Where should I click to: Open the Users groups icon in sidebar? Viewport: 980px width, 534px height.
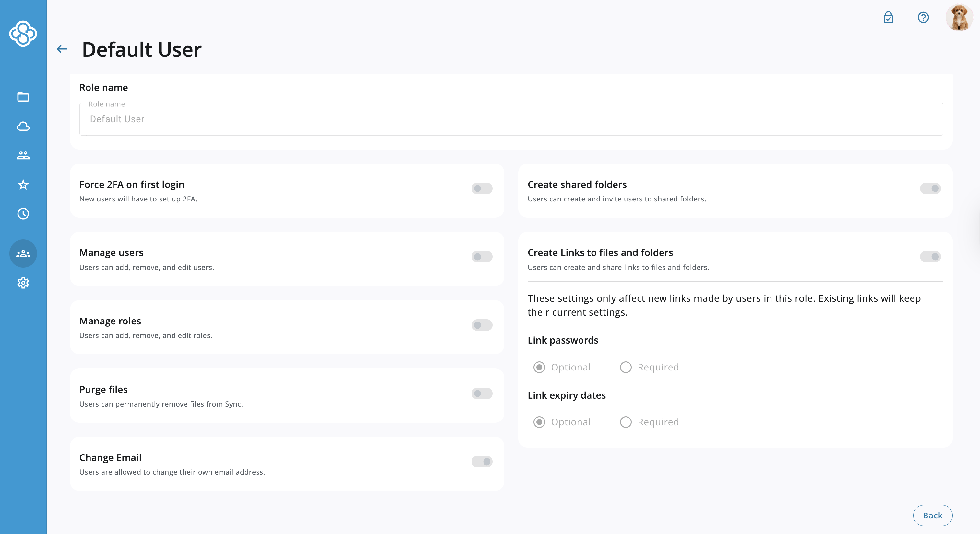coord(23,253)
